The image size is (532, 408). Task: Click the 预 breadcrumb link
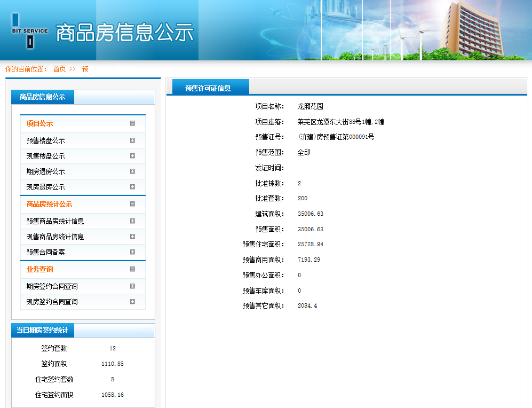point(85,69)
